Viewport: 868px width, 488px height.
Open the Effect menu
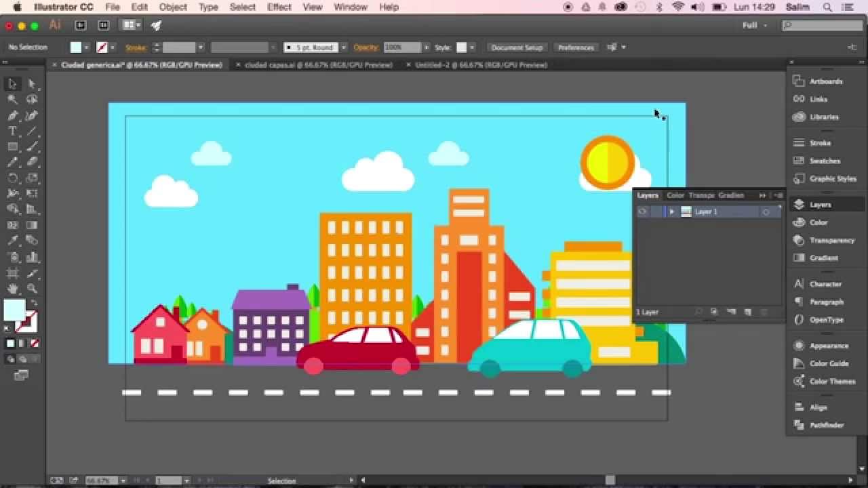tap(279, 7)
